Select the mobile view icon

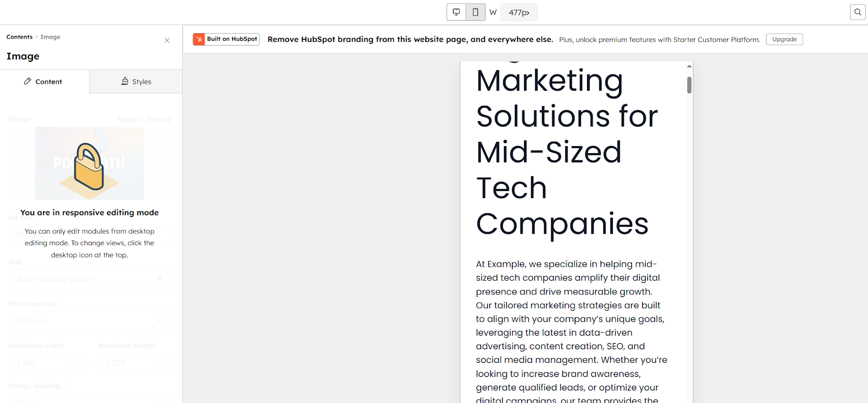[x=475, y=12]
